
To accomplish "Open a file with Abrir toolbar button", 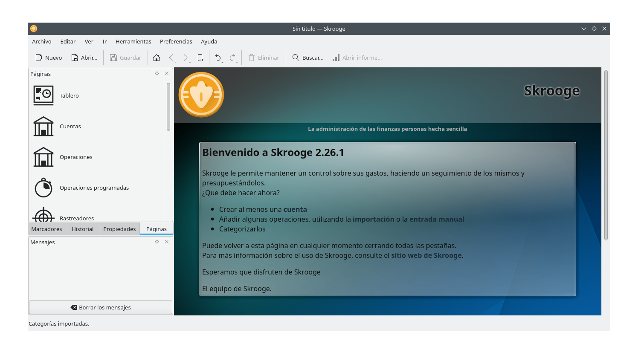I will 84,58.
